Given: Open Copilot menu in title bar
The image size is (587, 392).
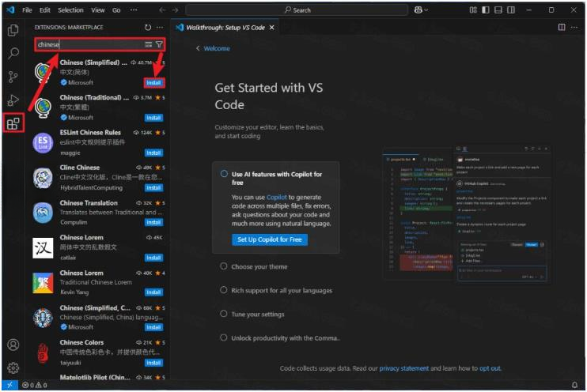Looking at the screenshot, I should (421, 10).
